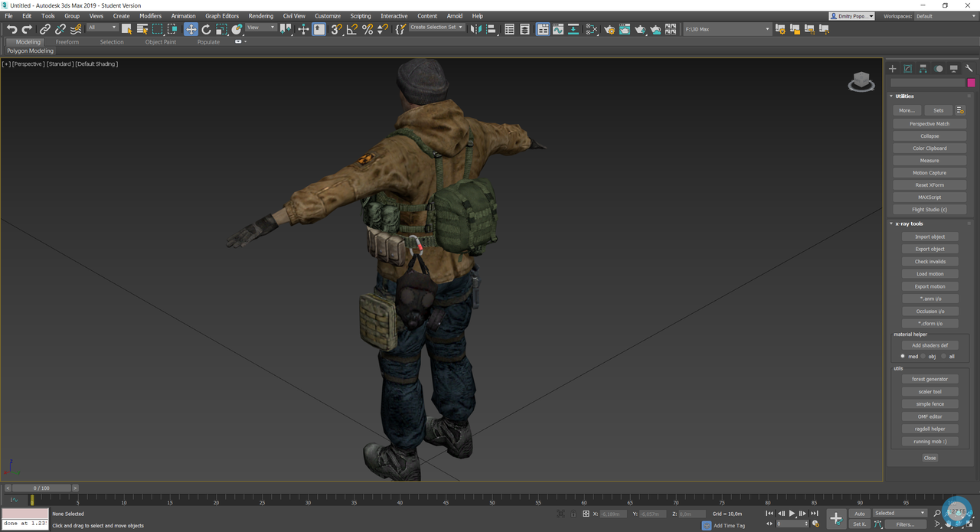
Task: Click the Mirror tool icon
Action: (476, 29)
